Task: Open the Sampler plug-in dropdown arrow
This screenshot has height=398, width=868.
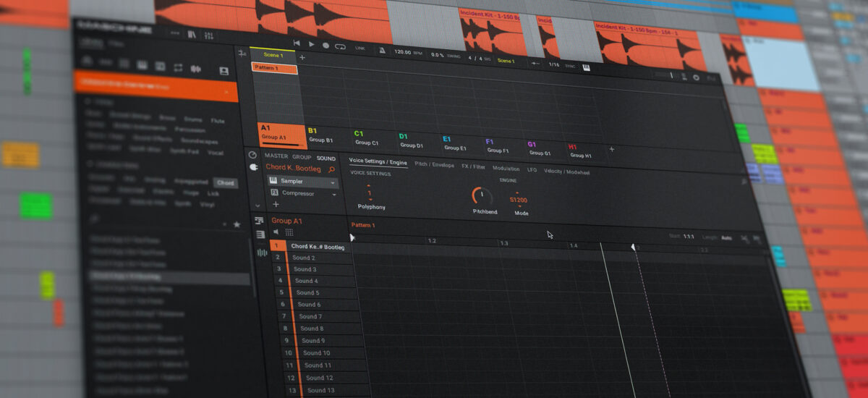Action: pos(333,183)
